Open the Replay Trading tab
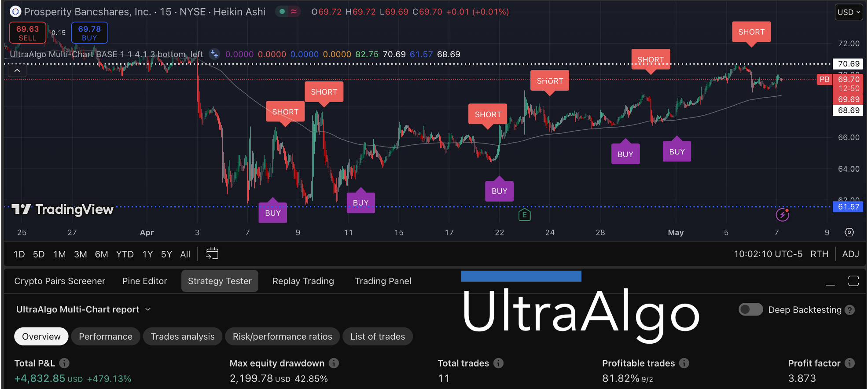868x389 pixels. coord(303,281)
